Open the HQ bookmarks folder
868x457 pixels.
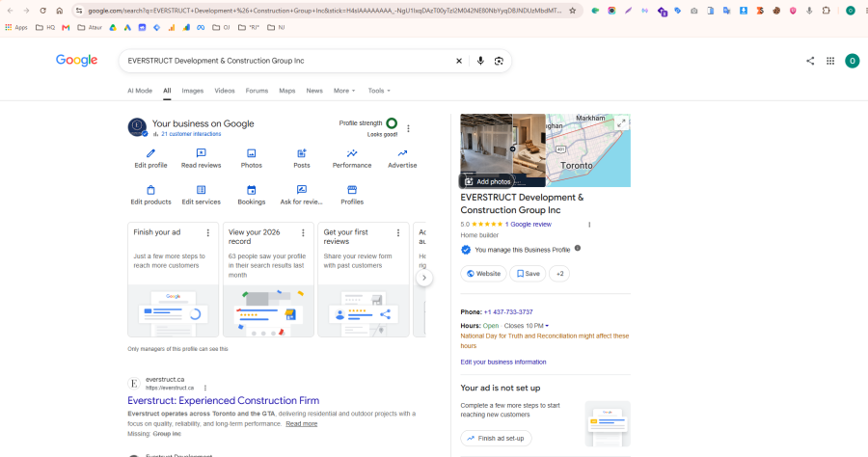45,27
